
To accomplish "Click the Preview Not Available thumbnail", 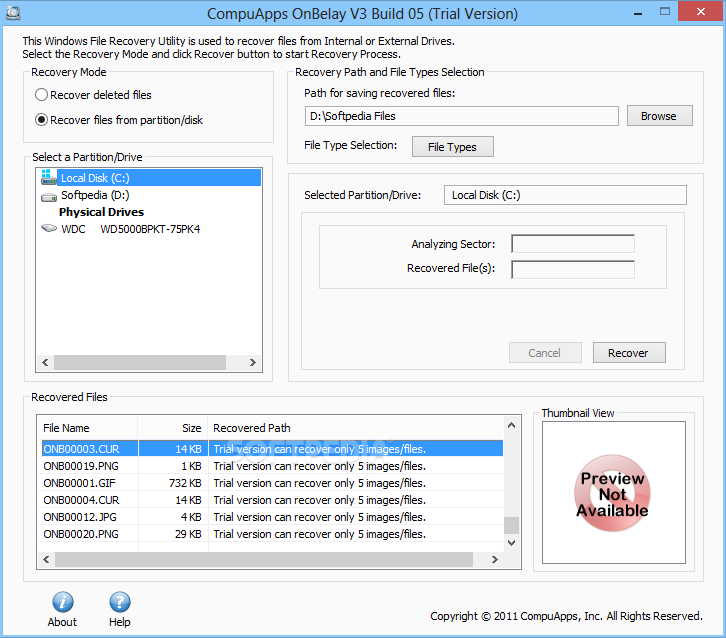I will point(613,493).
